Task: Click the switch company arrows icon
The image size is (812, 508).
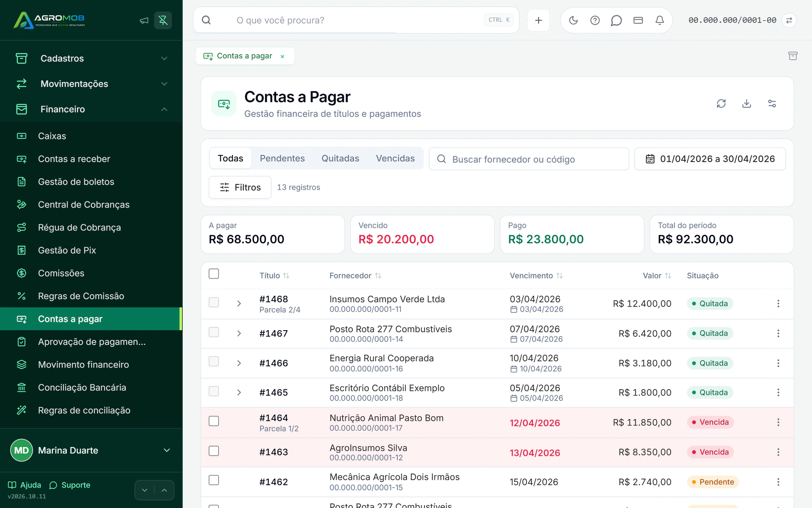Action: tap(789, 20)
